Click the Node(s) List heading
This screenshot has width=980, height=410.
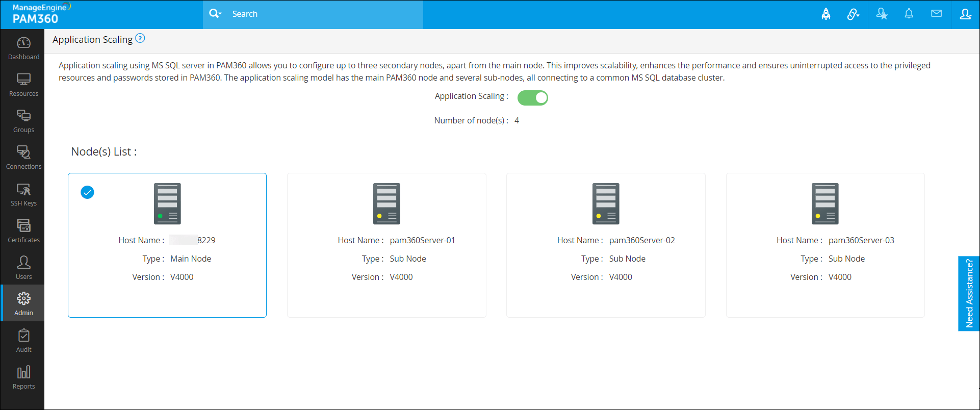pyautogui.click(x=104, y=151)
